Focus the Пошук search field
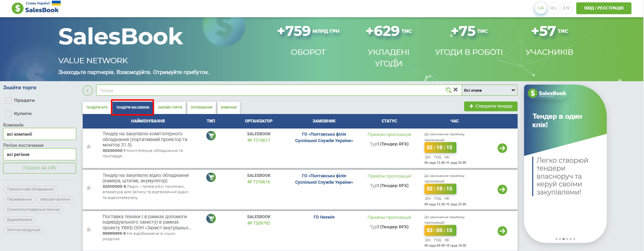The image size is (644, 251). coord(270,90)
